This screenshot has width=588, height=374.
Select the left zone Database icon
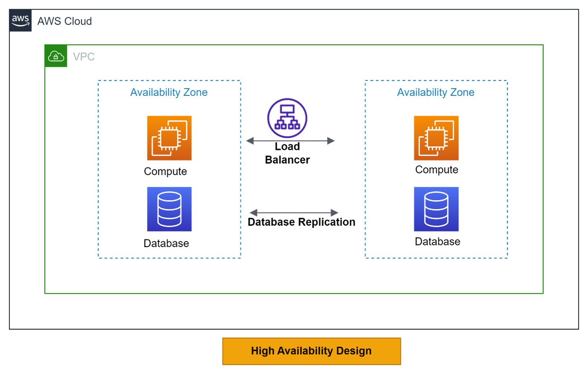(x=169, y=209)
